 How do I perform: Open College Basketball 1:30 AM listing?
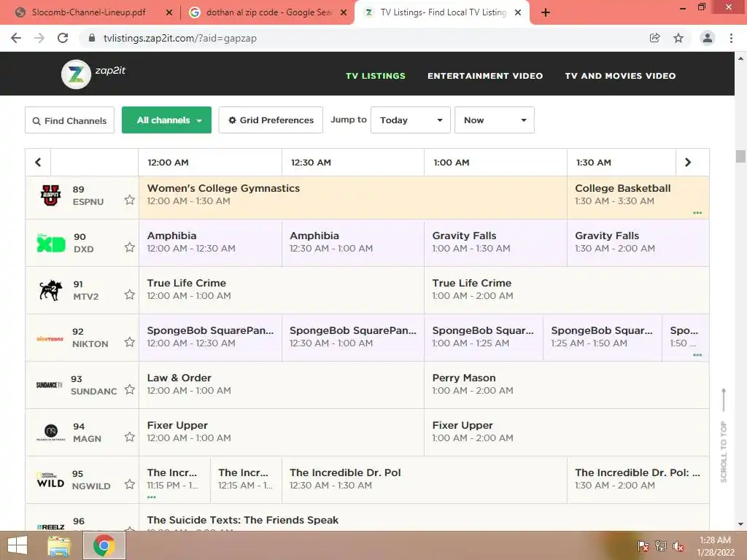coord(638,198)
